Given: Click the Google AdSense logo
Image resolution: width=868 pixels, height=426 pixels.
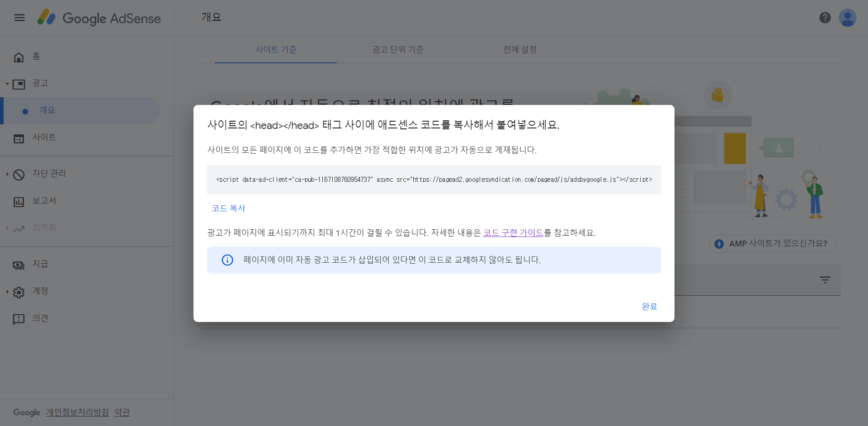Looking at the screenshot, I should pos(99,18).
